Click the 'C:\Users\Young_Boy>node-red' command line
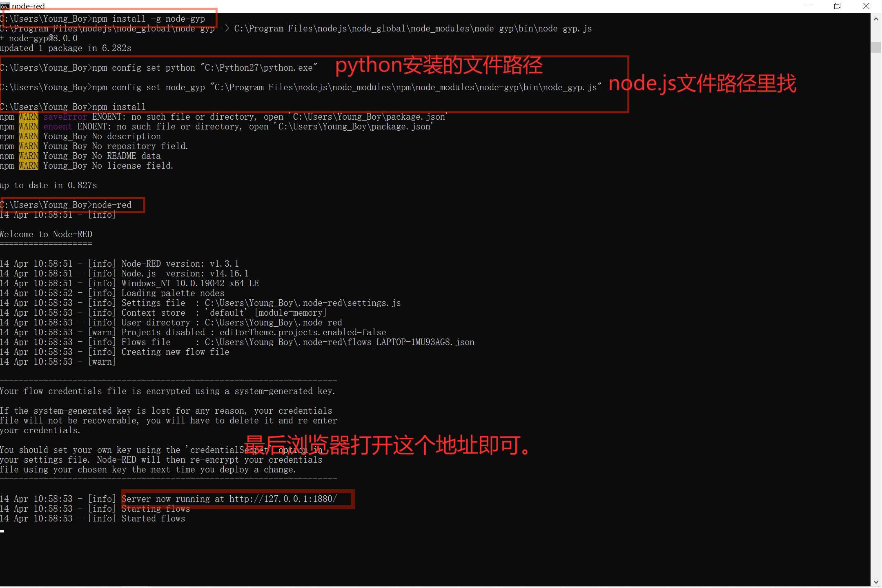This screenshot has height=588, width=882. pos(66,205)
